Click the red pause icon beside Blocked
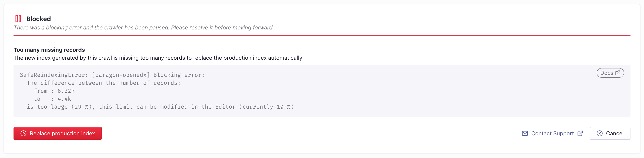The image size is (644, 158). click(18, 18)
